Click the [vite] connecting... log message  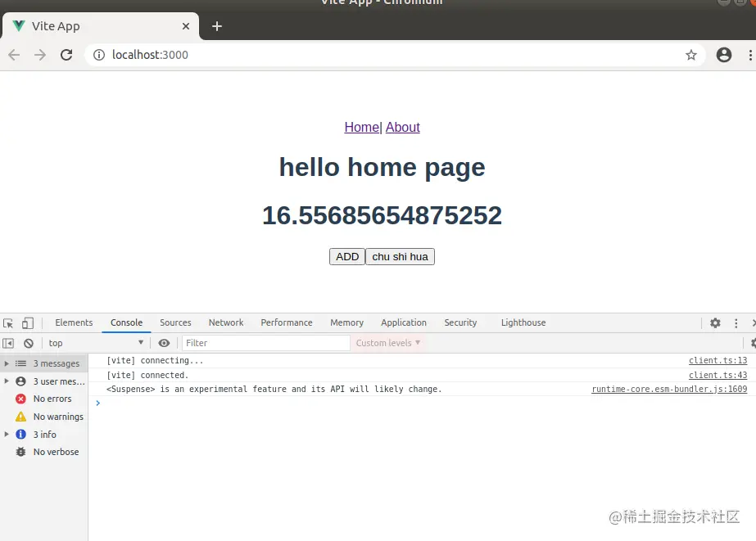point(155,360)
